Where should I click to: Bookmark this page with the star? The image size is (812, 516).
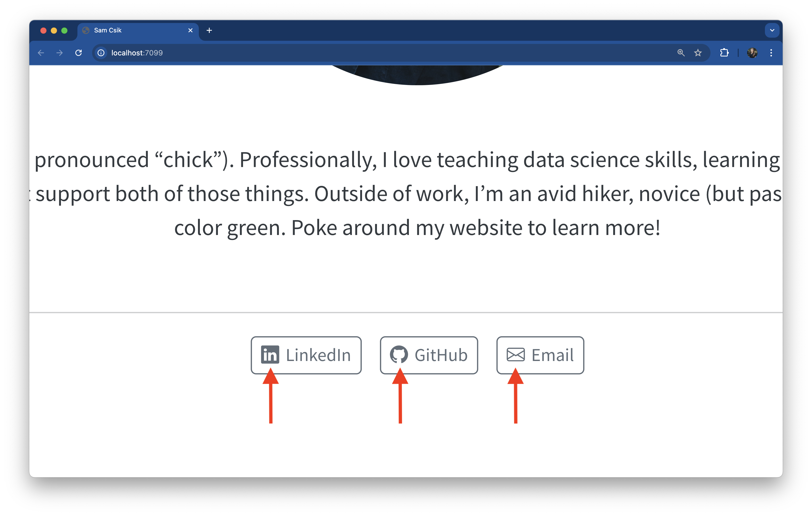[x=698, y=53]
